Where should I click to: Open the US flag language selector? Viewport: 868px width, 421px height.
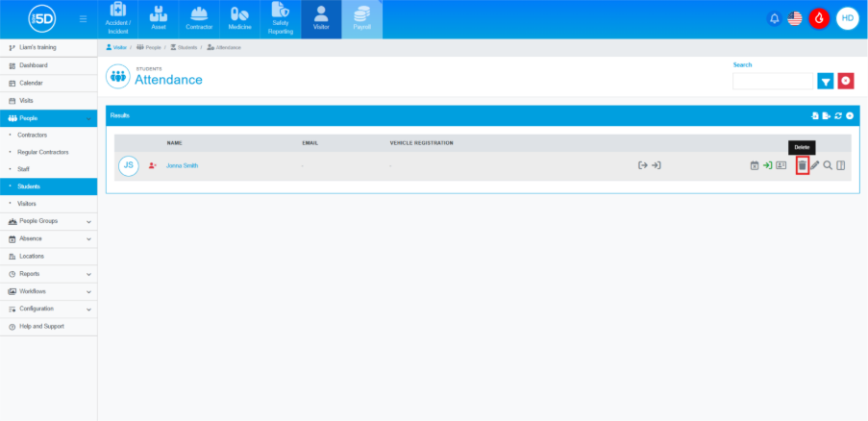(795, 18)
